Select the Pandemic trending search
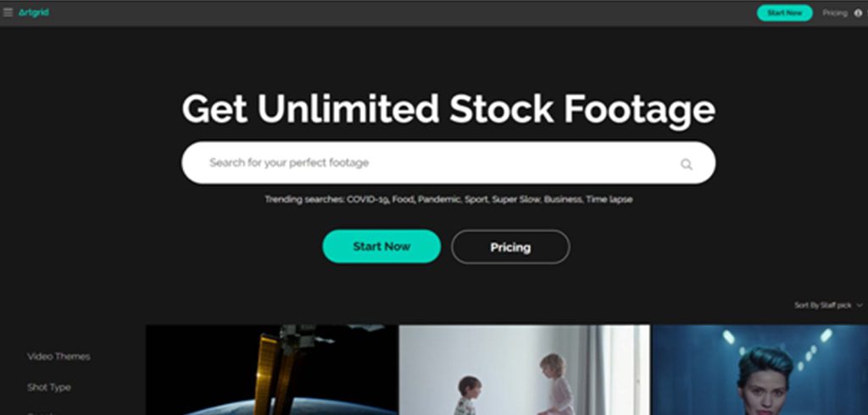Image resolution: width=868 pixels, height=415 pixels. [439, 199]
